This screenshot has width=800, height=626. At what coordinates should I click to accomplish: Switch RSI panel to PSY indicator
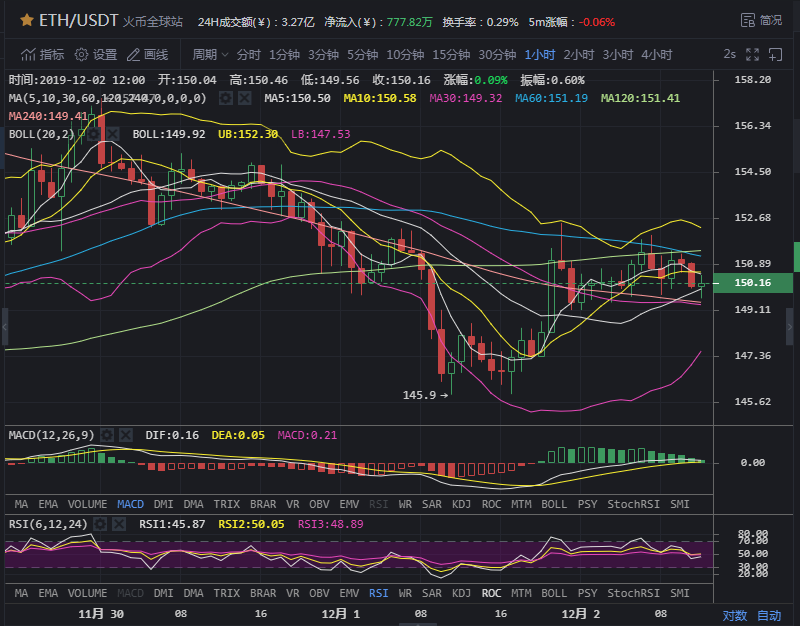(587, 593)
